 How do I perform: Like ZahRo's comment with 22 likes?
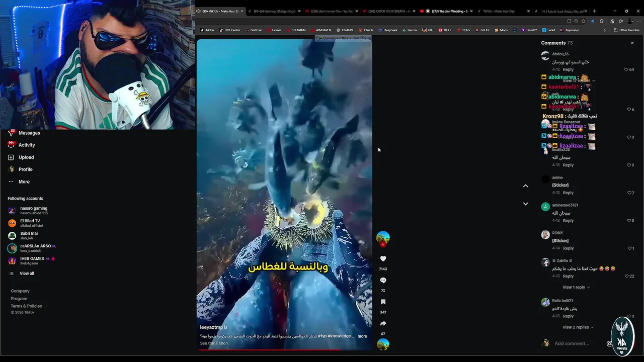point(626,276)
